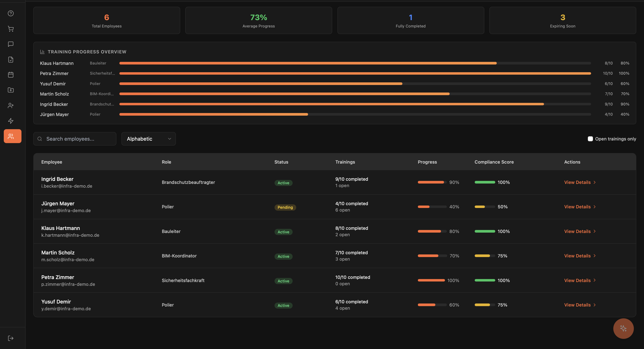Screen dimensions: 644x349
Task: Open the AI sparkle assistant floating button
Action: [623, 329]
